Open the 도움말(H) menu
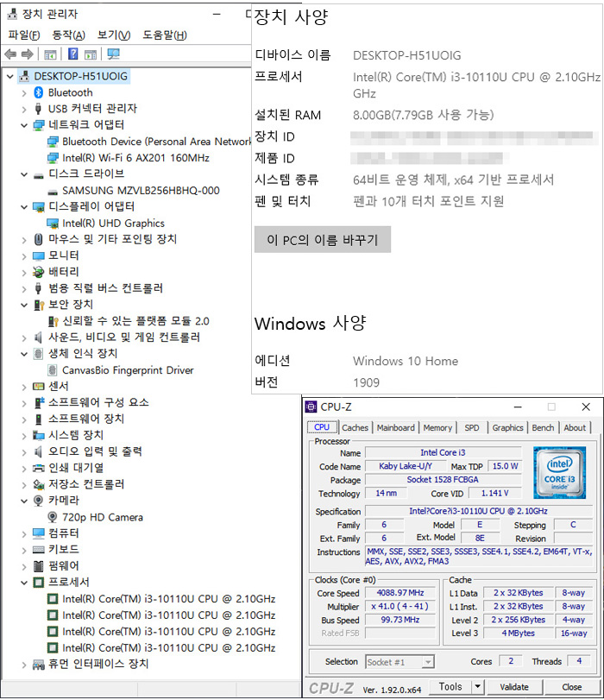The image size is (604, 700). point(165,35)
